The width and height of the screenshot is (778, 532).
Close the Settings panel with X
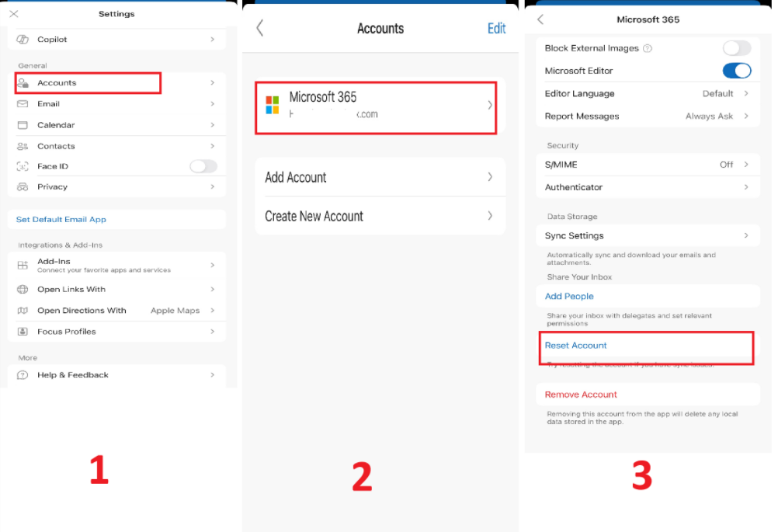pos(14,13)
